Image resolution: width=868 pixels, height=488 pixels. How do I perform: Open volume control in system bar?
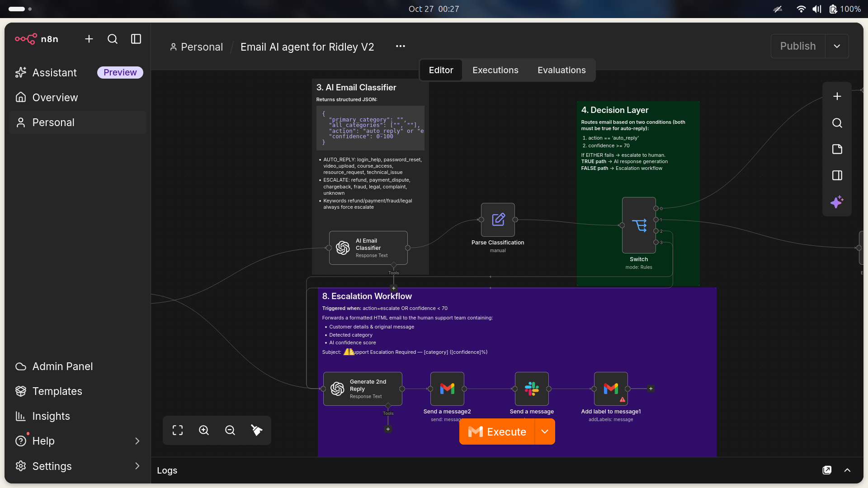(817, 9)
